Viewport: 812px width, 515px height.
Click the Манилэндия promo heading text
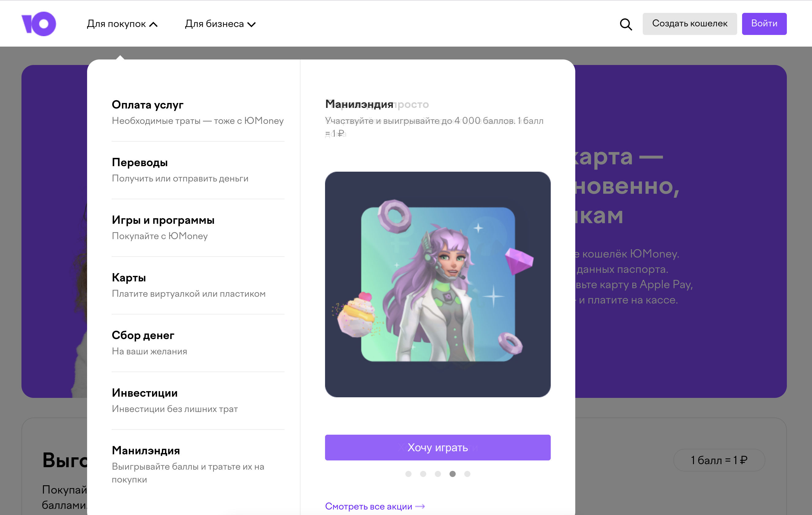pos(359,104)
